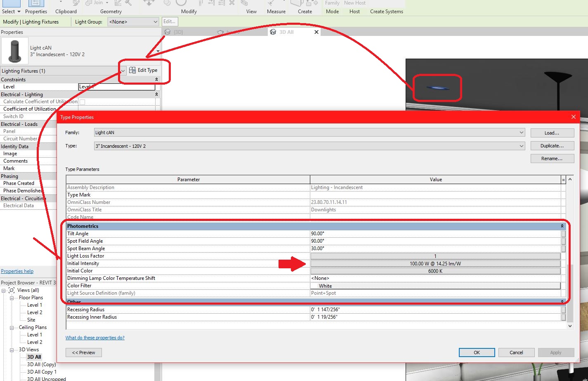Collapse the Other parameter group
The height and width of the screenshot is (381, 588).
pyautogui.click(x=562, y=302)
